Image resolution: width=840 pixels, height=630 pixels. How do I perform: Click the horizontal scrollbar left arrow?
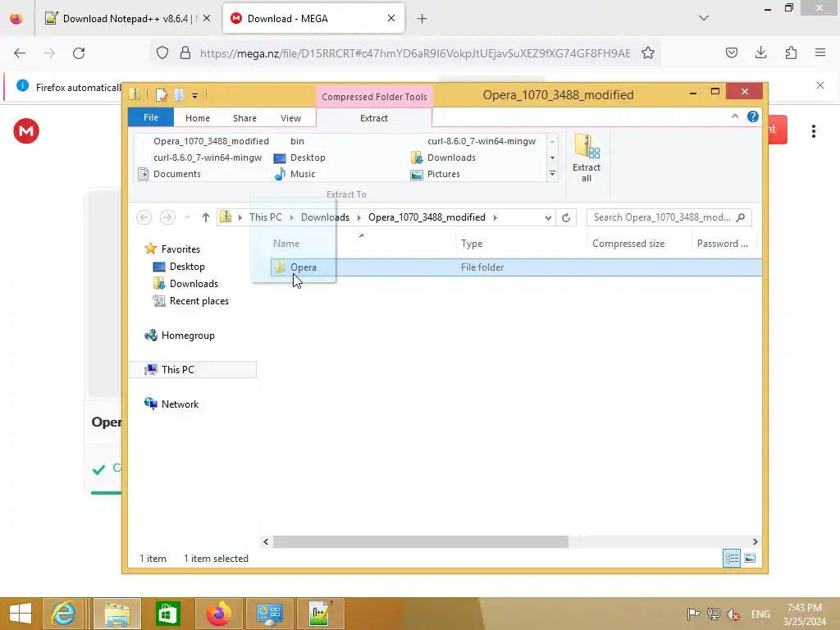tap(266, 541)
